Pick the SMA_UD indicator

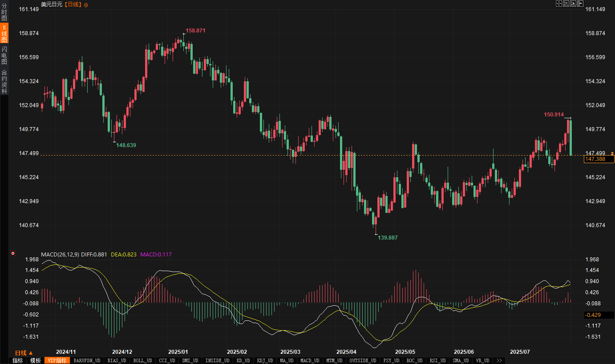tap(461, 360)
